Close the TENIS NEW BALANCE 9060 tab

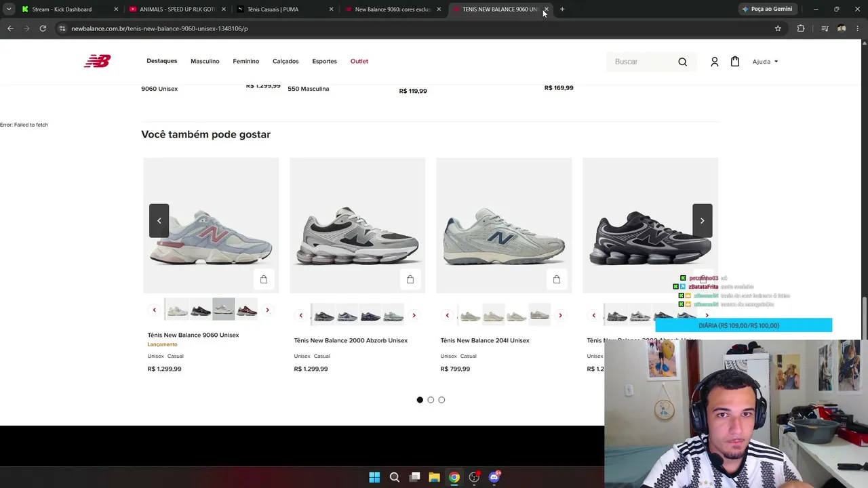[x=546, y=9]
